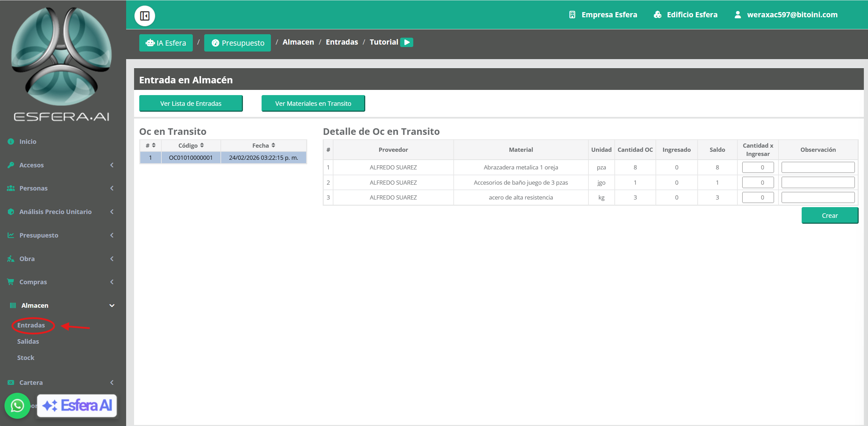Focus quantity field for Accesorios de baño
The image size is (868, 426).
click(758, 183)
